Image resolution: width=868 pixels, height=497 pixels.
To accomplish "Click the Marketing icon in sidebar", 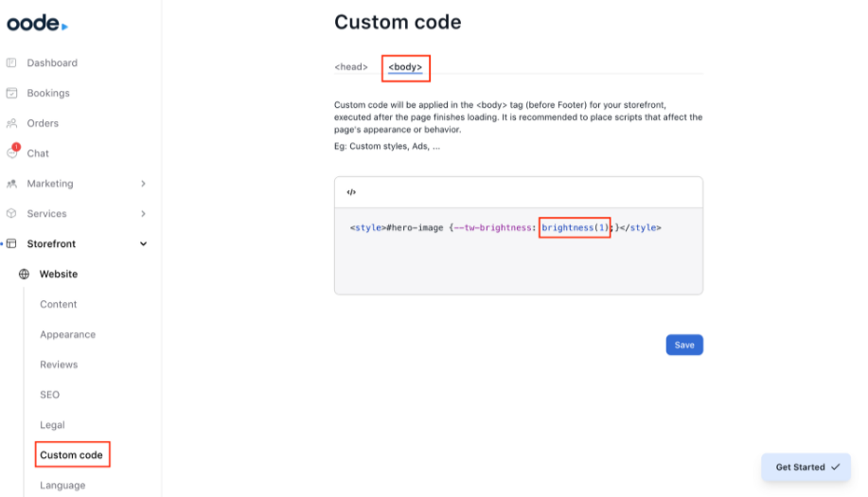I will click(x=11, y=184).
